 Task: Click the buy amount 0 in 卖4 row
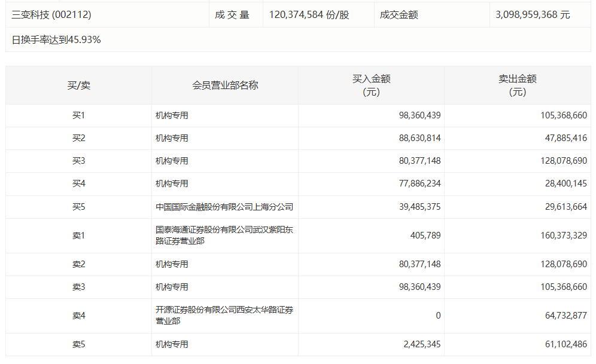(439, 316)
